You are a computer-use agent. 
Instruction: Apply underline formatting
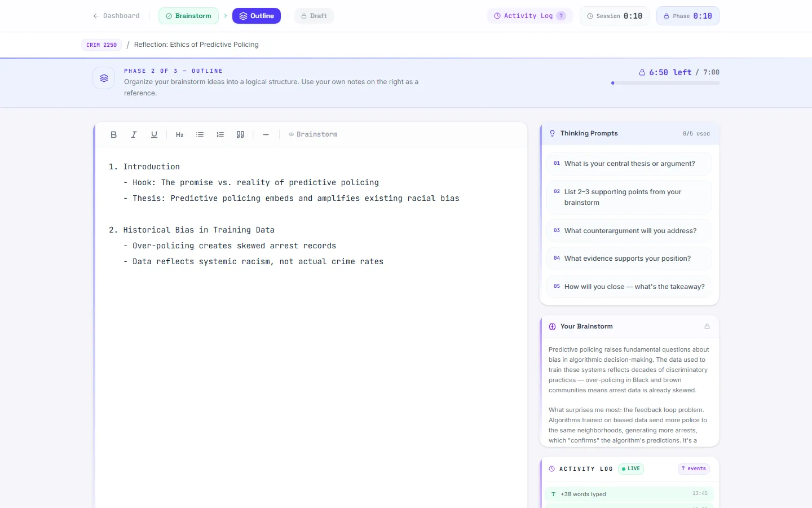coord(154,134)
